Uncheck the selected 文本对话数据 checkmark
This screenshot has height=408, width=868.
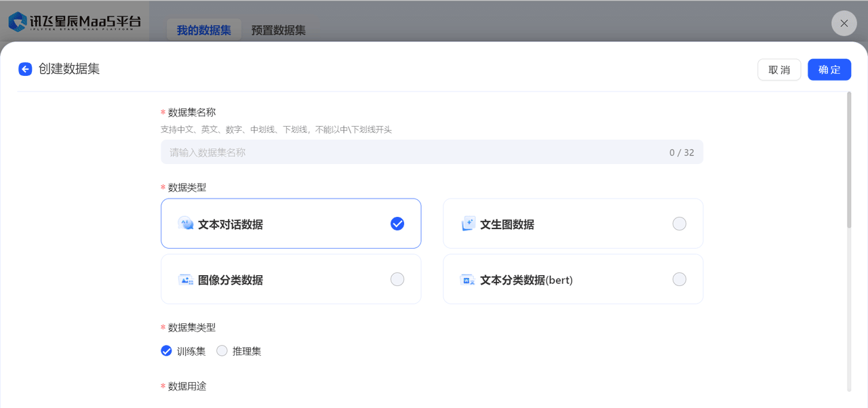[397, 224]
